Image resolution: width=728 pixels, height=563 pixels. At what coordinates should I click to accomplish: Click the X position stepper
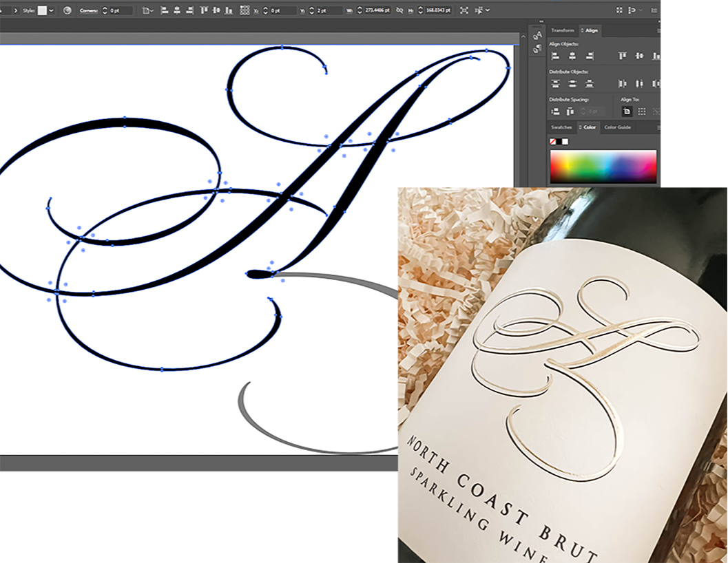click(266, 10)
